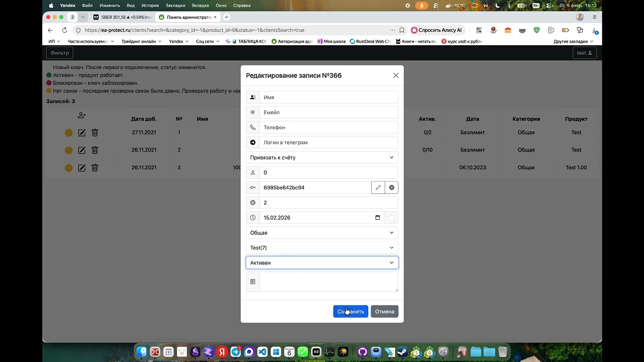Click the notes textarea at dialog bottom
The image size is (644, 362).
(329, 282)
